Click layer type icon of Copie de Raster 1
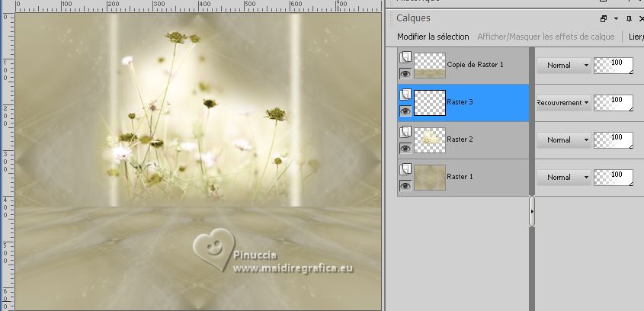This screenshot has height=311, width=644. [x=405, y=57]
